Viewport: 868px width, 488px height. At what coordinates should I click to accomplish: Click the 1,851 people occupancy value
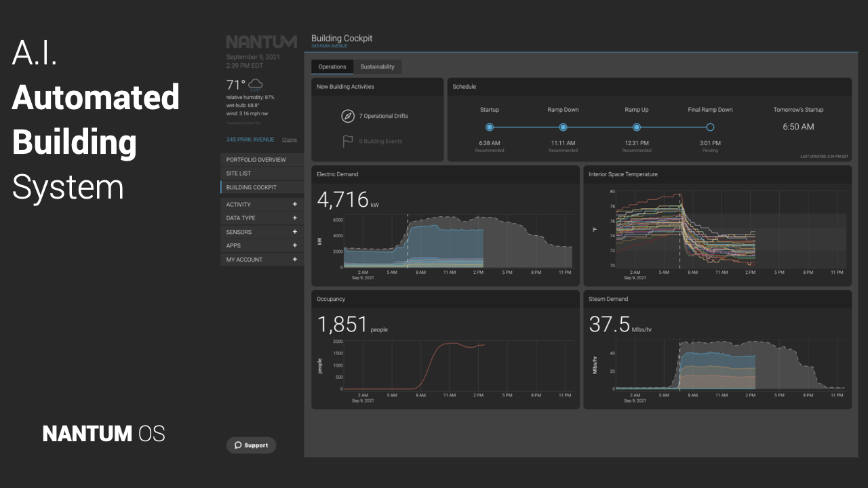[353, 325]
